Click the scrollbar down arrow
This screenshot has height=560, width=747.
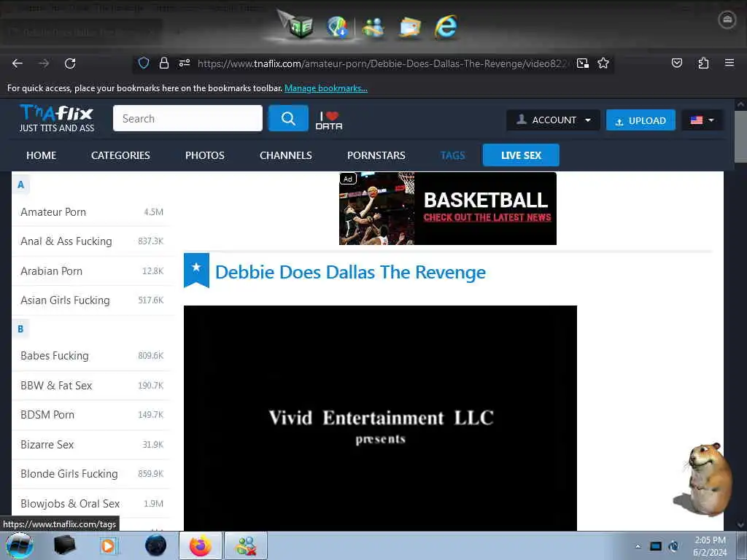(x=740, y=525)
